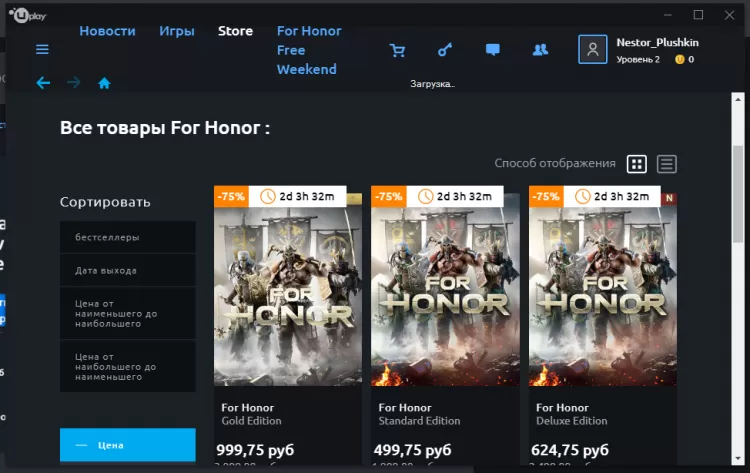
Task: Sort by price from lowest to highest
Action: click(128, 313)
